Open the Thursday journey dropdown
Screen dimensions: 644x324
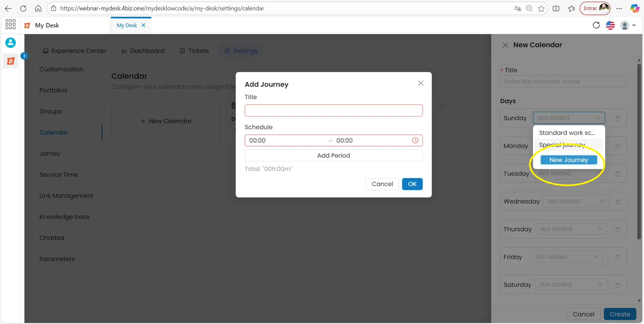click(571, 229)
